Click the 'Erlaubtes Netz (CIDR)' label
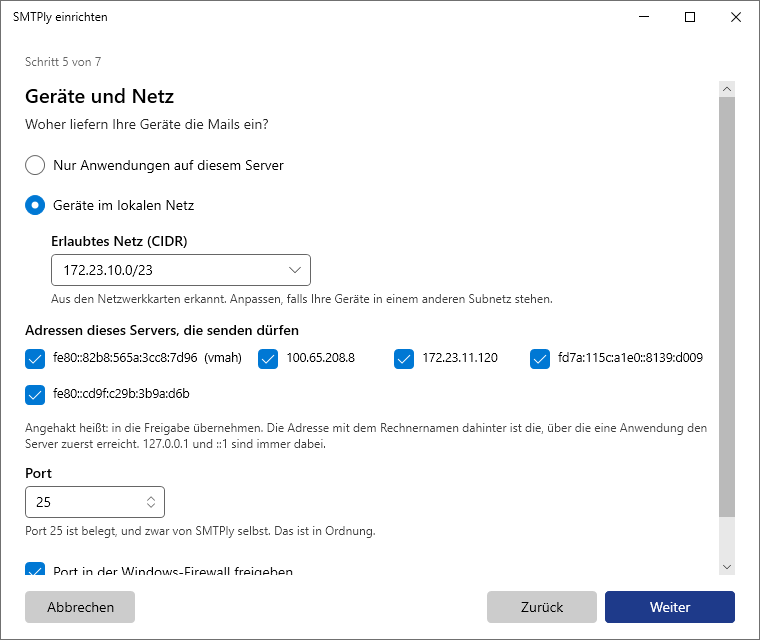This screenshot has height=640, width=760. (119, 241)
